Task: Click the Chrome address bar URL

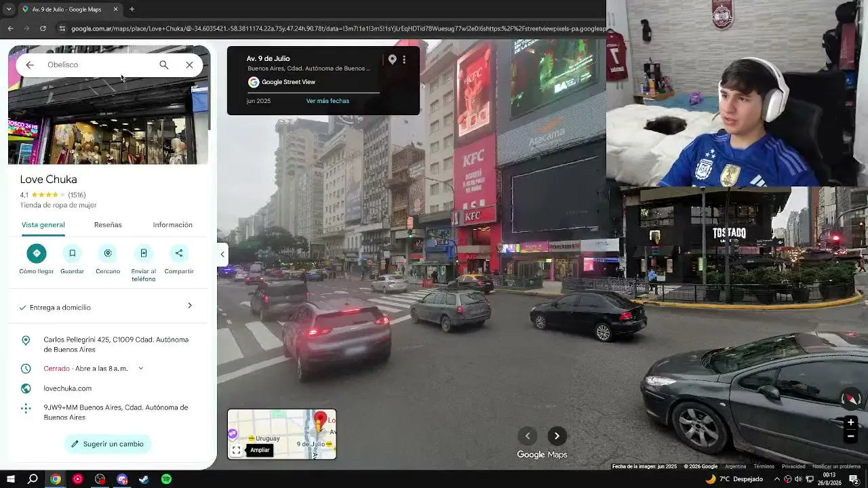Action: point(338,28)
